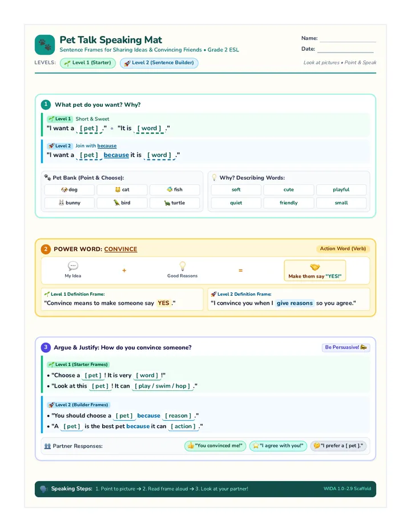411x532 pixels.
Task: Choose the describing word 'quiet'
Action: (236, 203)
